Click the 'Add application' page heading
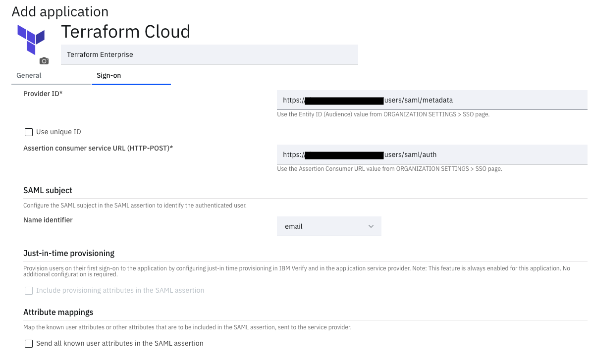This screenshot has height=364, width=591. tap(60, 12)
